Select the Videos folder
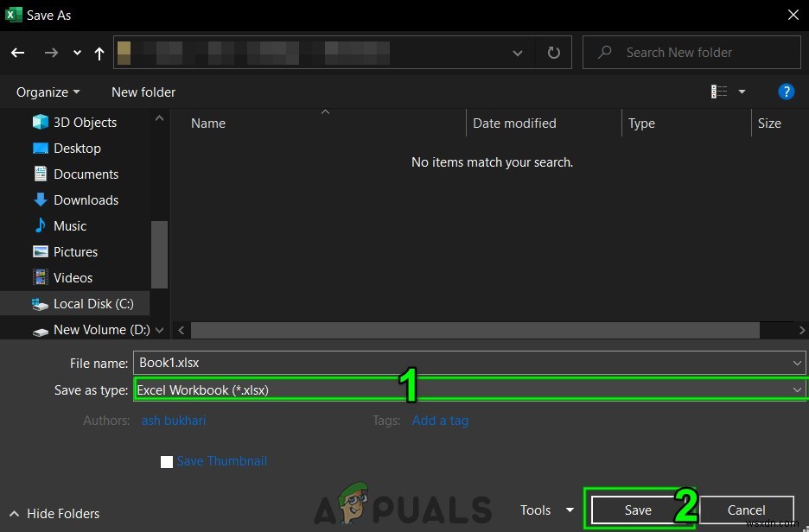The height and width of the screenshot is (532, 809). pos(75,278)
